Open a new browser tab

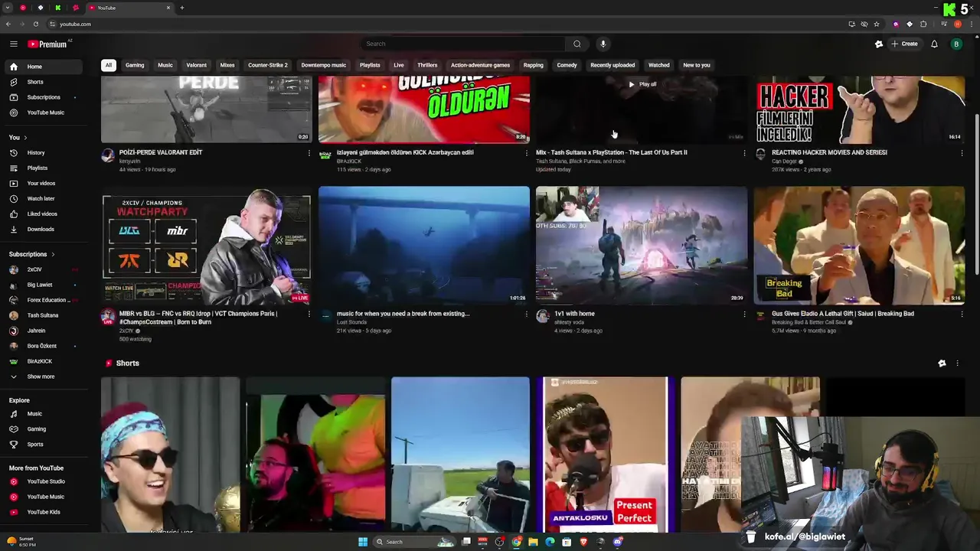tap(181, 8)
